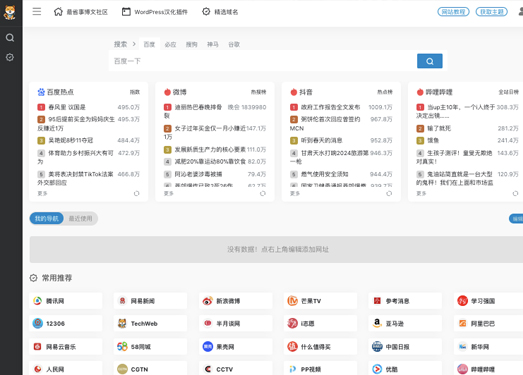Expand the 搜索 category chevron
The width and height of the screenshot is (523, 375).
click(x=134, y=44)
